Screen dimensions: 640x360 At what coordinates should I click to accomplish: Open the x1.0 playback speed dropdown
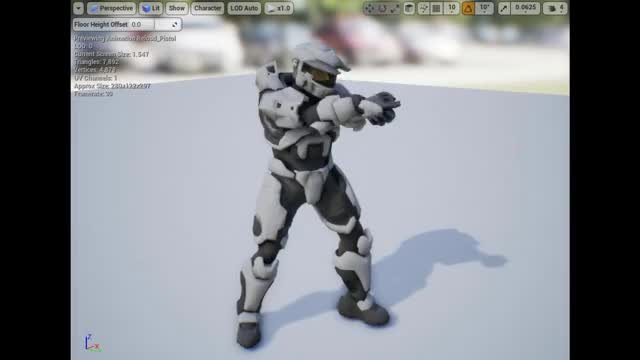(279, 8)
